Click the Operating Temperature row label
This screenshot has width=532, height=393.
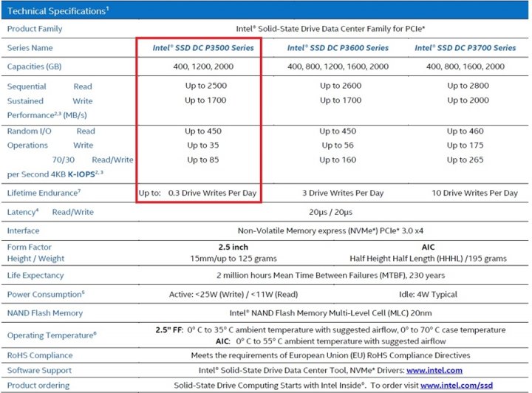52,335
